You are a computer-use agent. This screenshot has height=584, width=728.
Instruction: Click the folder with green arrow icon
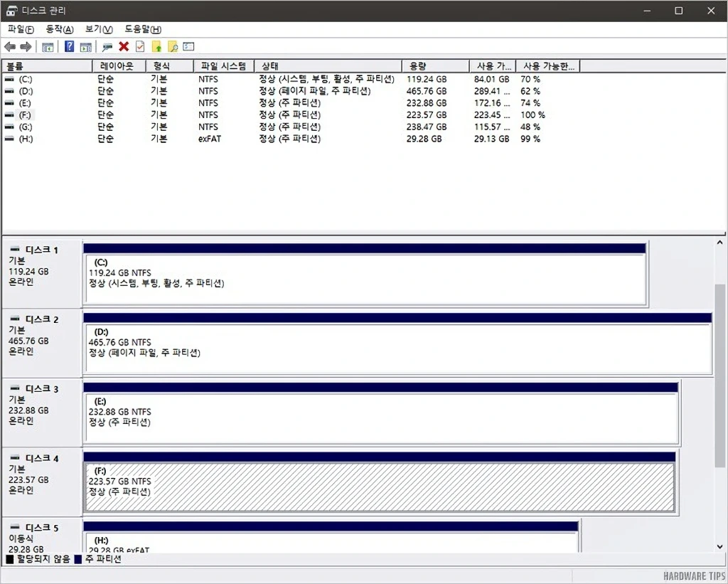[x=157, y=46]
